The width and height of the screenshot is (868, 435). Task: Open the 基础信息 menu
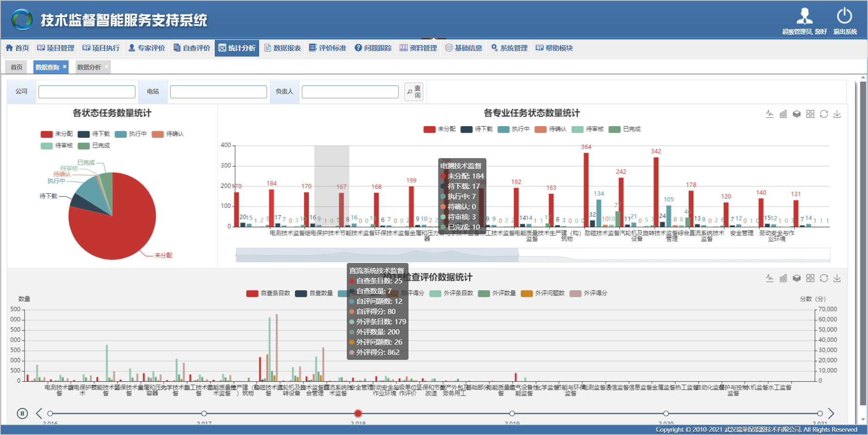[464, 48]
